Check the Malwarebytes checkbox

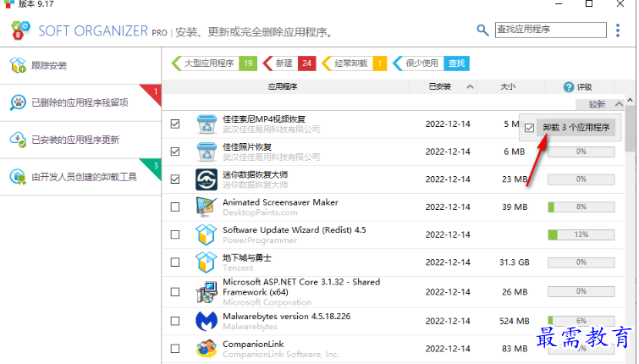click(175, 321)
